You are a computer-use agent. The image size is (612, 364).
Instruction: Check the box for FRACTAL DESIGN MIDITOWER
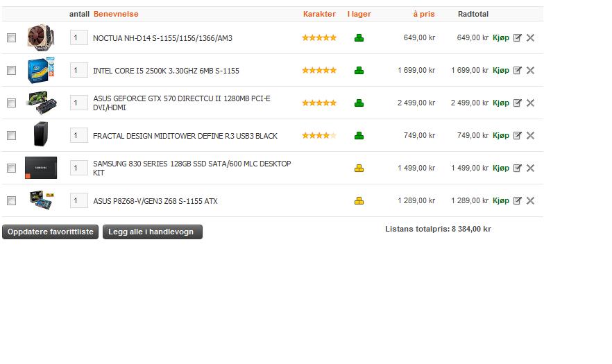click(x=11, y=135)
